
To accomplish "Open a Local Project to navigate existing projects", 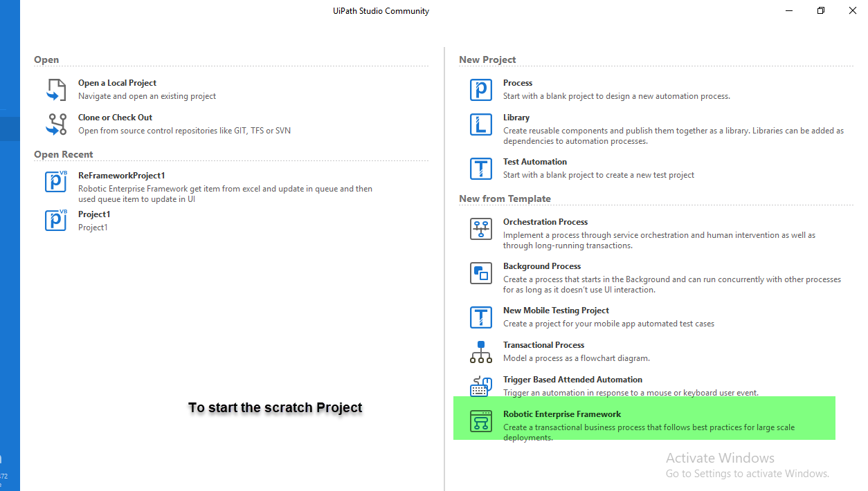I will (x=117, y=82).
